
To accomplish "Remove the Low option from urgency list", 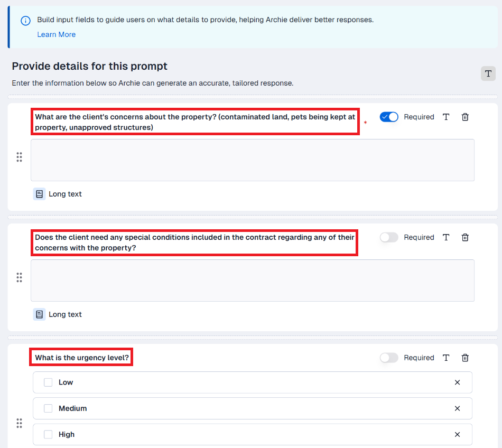I will click(457, 382).
